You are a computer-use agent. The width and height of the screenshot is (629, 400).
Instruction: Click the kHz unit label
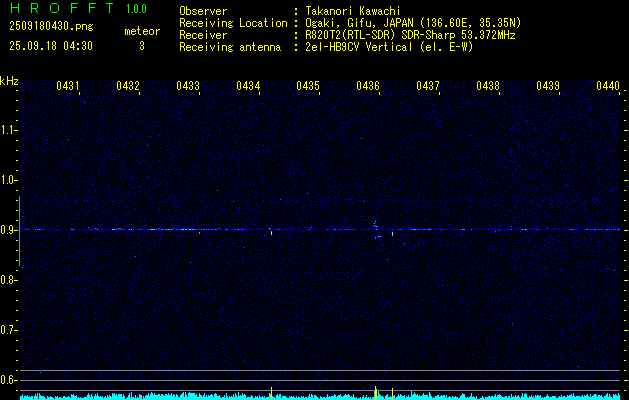coord(9,80)
